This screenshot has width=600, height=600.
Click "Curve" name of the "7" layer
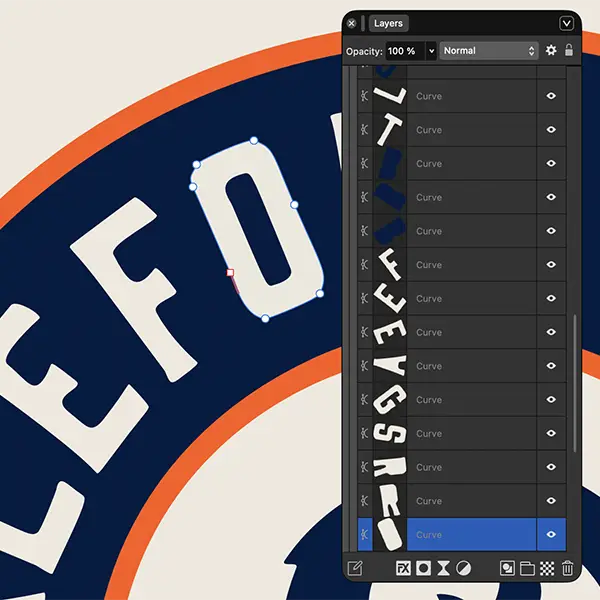pos(429,96)
